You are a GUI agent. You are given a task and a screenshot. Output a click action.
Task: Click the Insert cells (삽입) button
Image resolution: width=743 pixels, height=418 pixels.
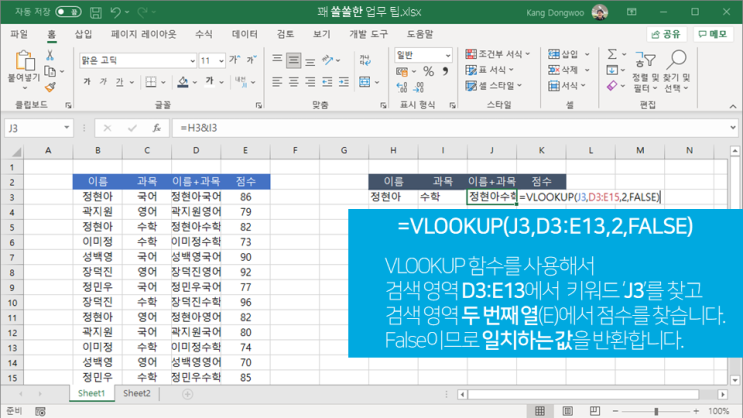coord(563,54)
